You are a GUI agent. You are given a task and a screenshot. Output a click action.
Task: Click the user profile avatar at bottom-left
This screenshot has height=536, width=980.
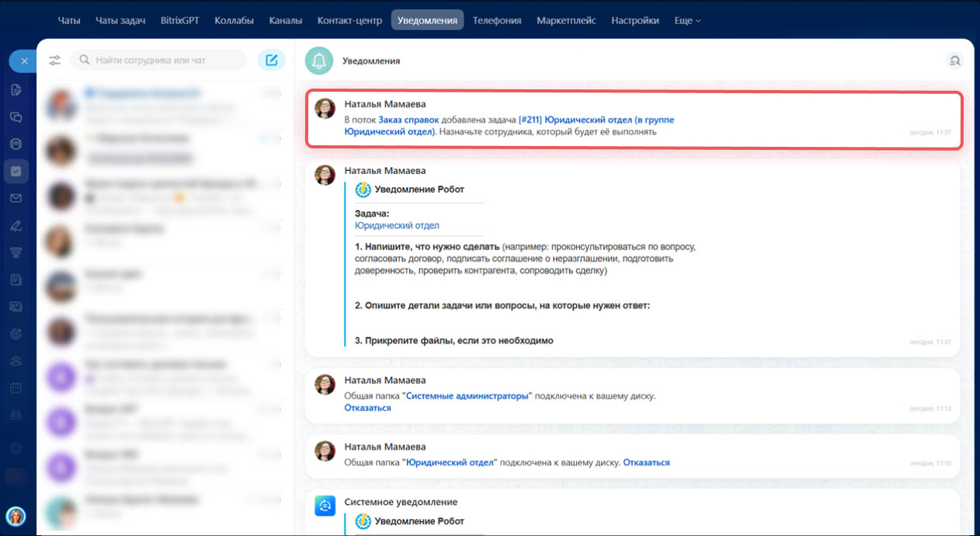tap(16, 516)
